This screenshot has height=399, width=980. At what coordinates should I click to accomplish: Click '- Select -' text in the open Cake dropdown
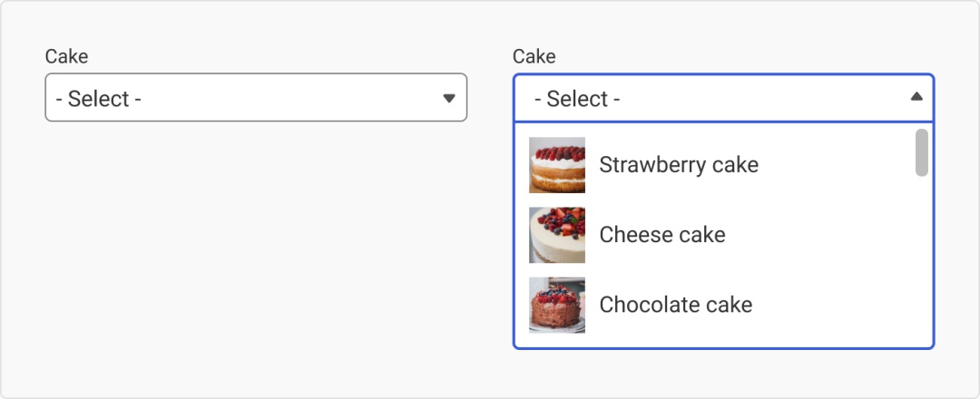[577, 99]
